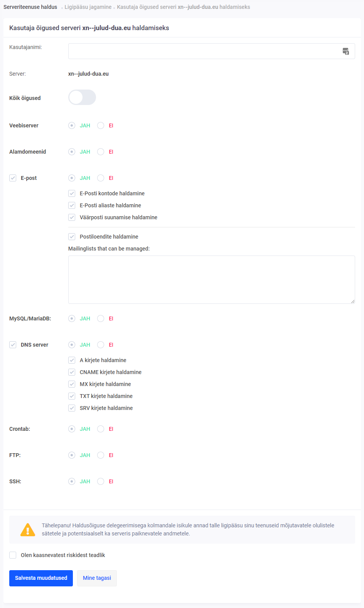Click Salvesta muudatused button
Image resolution: width=364 pixels, height=608 pixels.
point(41,578)
